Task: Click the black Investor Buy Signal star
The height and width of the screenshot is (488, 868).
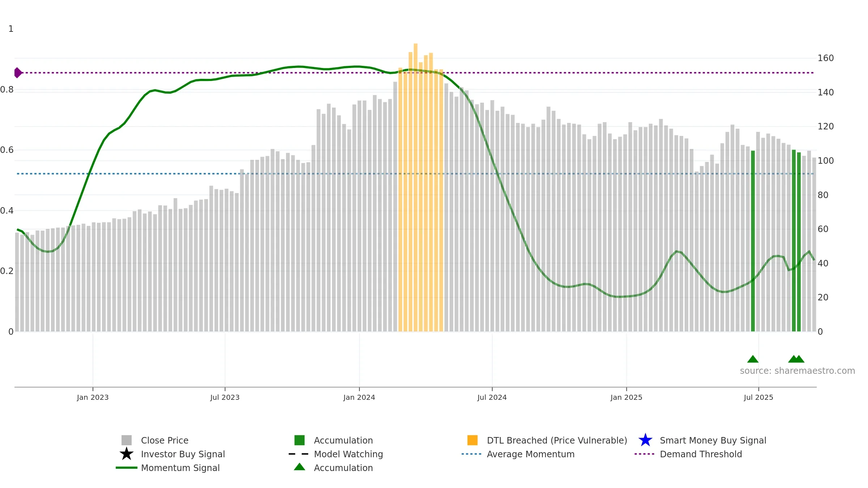Action: click(127, 454)
